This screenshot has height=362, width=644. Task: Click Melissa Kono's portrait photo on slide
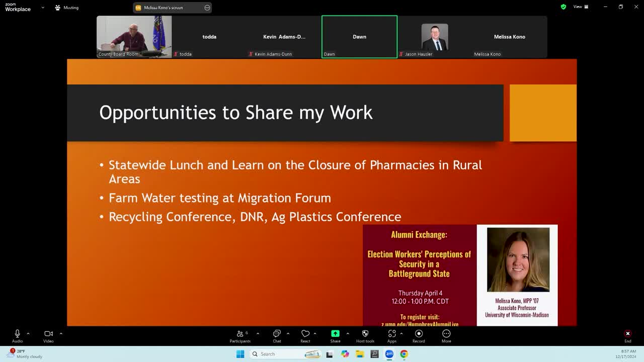pos(518,259)
